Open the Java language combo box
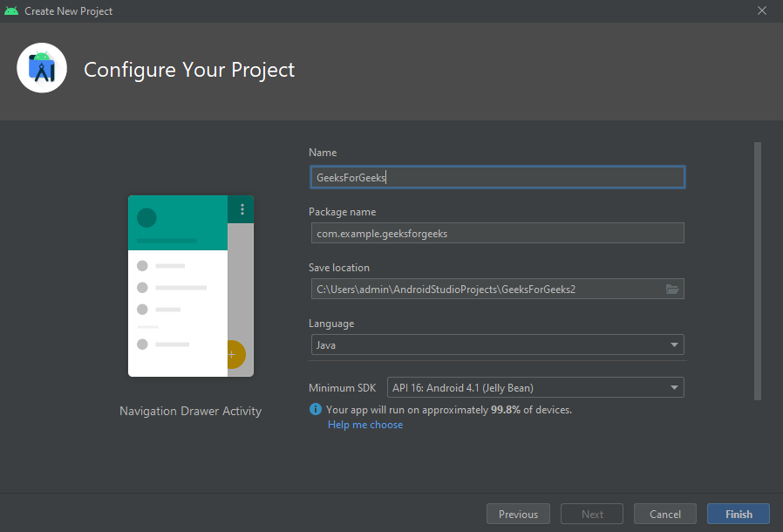783x532 pixels. coord(497,345)
